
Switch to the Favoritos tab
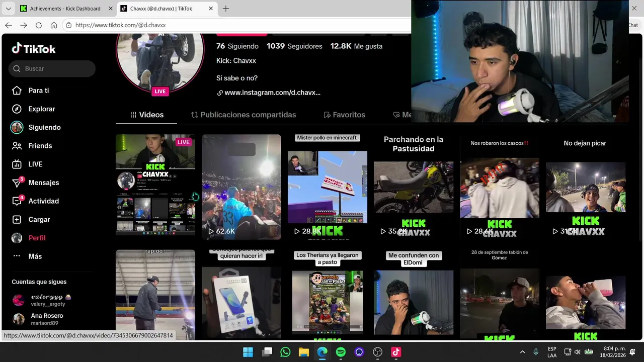pos(345,115)
